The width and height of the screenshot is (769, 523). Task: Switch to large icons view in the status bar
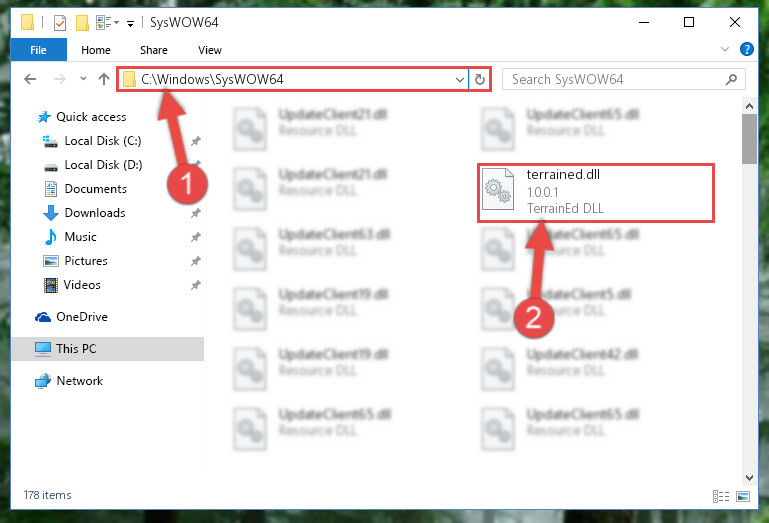coord(743,496)
